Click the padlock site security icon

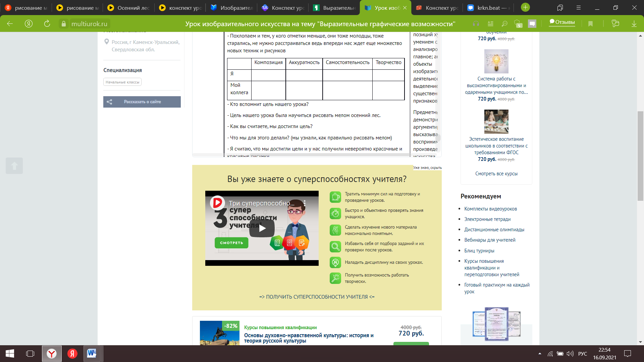pyautogui.click(x=64, y=24)
